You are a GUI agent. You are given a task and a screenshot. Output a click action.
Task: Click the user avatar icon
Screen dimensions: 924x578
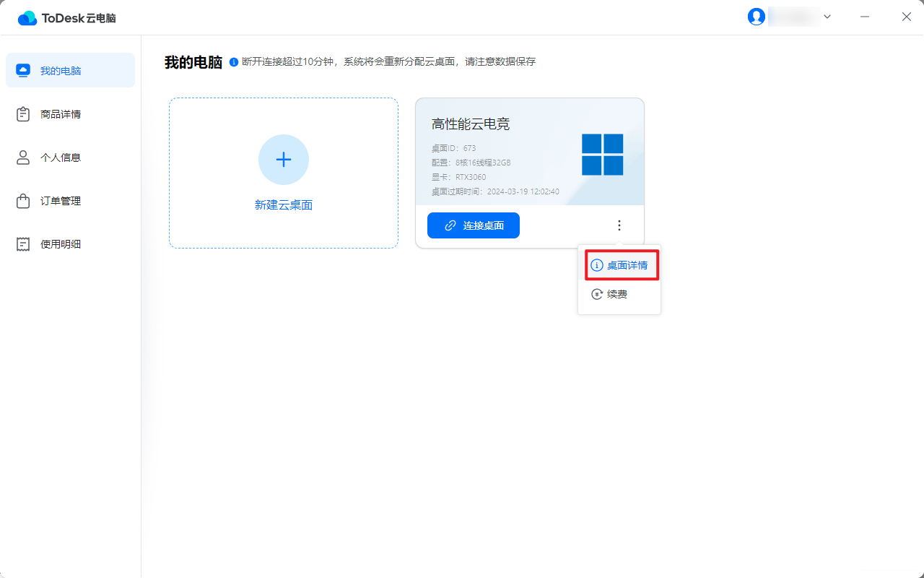tap(756, 17)
